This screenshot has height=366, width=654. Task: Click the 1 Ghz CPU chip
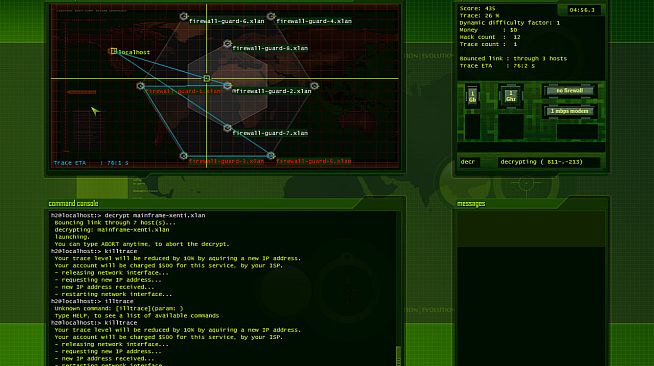point(511,96)
